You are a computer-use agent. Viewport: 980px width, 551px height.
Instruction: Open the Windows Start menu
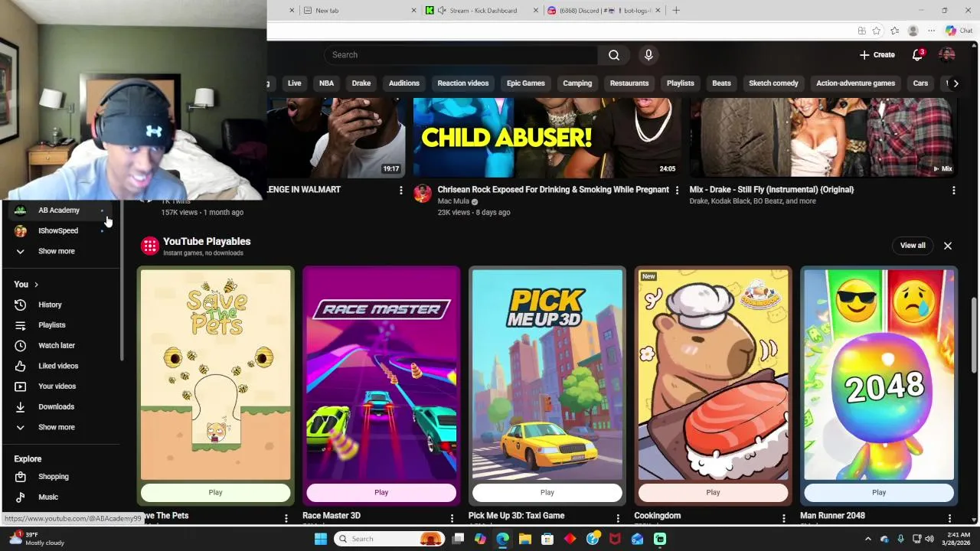[321, 539]
